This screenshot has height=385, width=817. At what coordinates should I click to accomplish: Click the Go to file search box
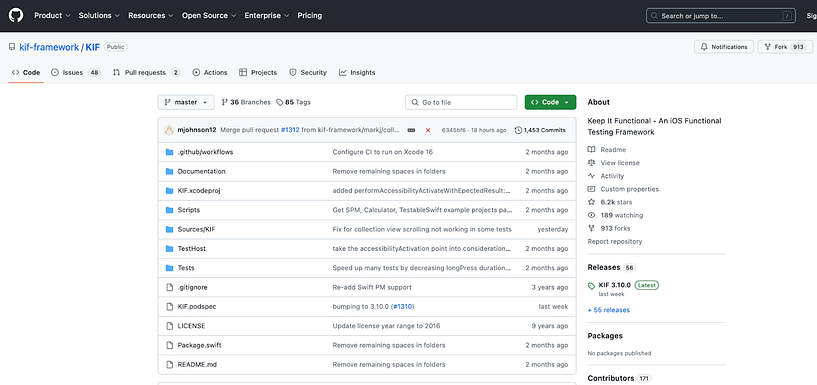coord(461,102)
